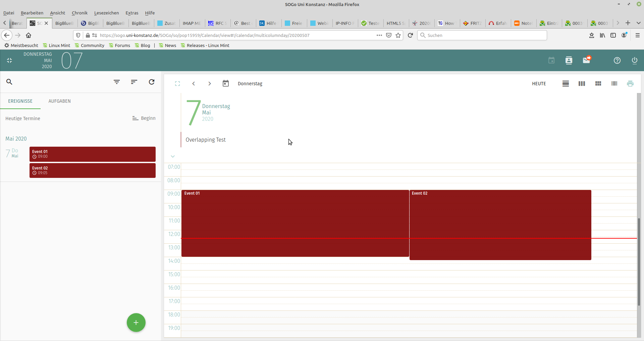This screenshot has width=644, height=341.
Task: Switch to the Aufgaben tab
Action: click(59, 101)
